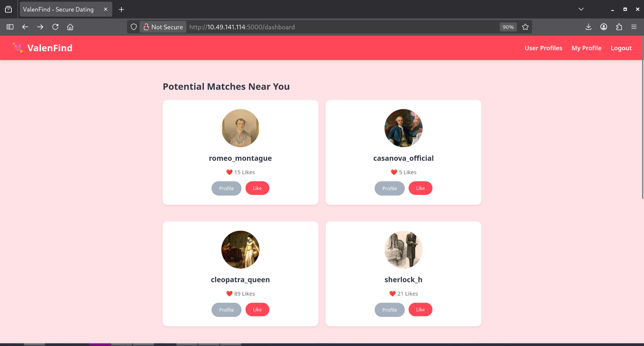Click the reload page icon

click(x=55, y=27)
